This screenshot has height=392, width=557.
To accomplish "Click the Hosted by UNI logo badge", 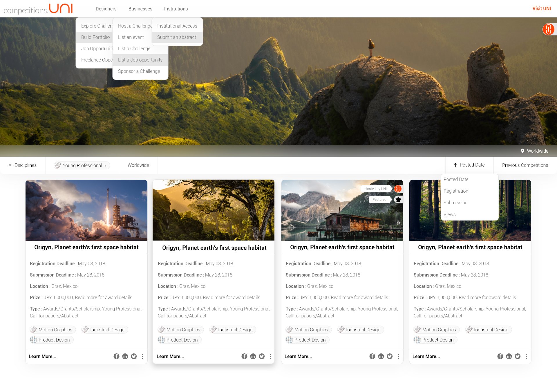I will (x=398, y=189).
